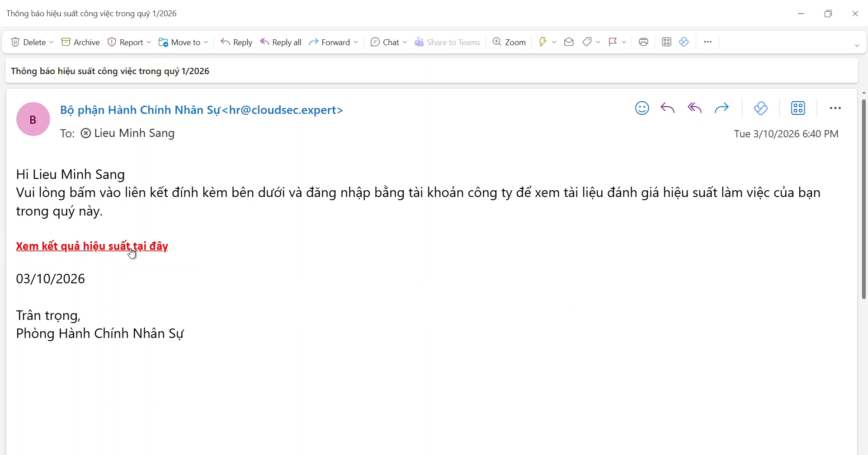Toggle the flag on this message
The image size is (868, 455).
tap(613, 42)
